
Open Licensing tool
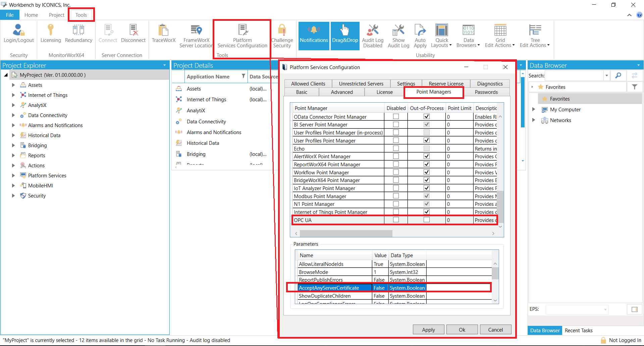tap(51, 34)
